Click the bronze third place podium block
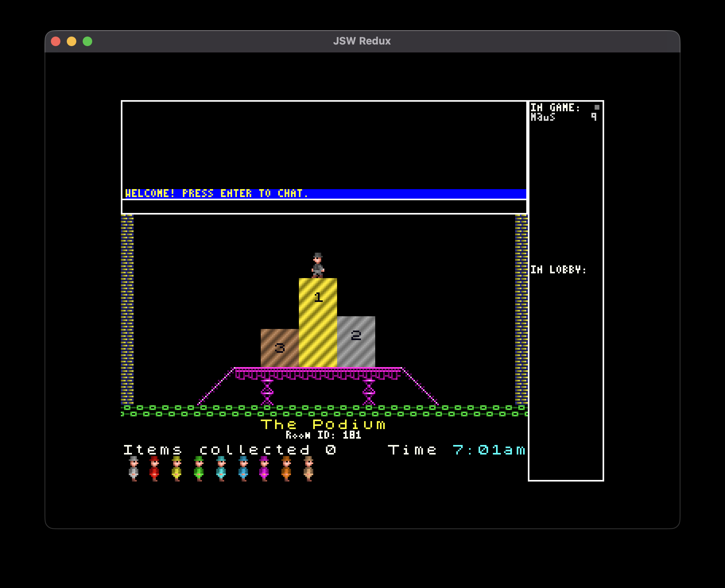The image size is (725, 588). tap(279, 348)
